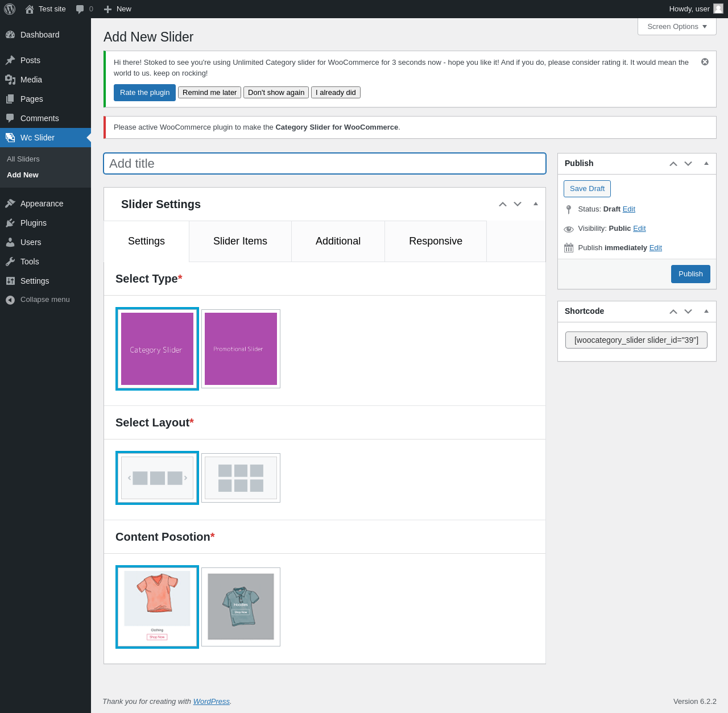Select Category Slider type
728x713 pixels.
pos(157,349)
